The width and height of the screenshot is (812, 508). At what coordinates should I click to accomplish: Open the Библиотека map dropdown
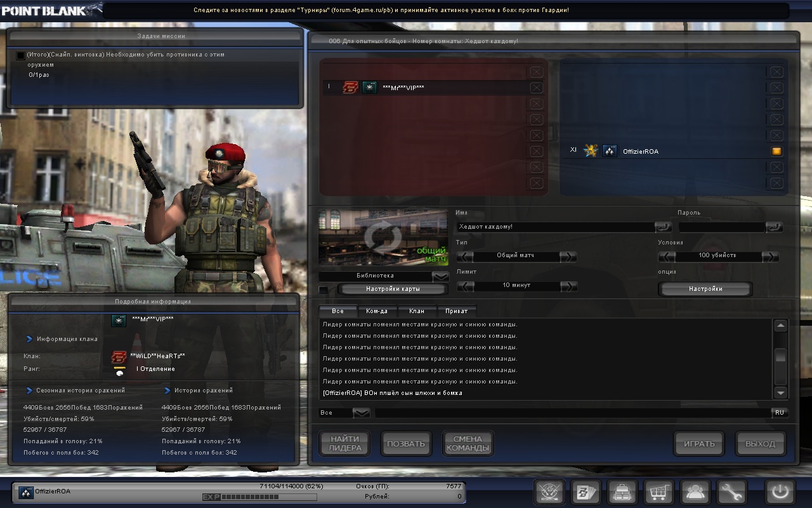[440, 276]
